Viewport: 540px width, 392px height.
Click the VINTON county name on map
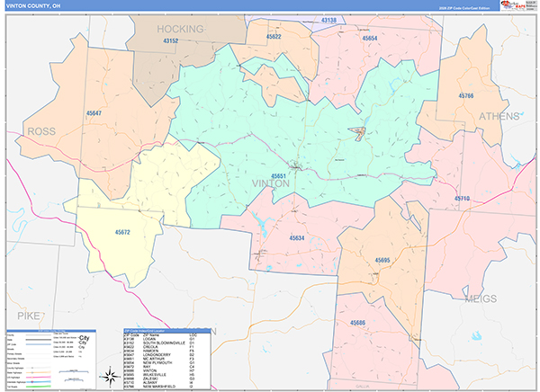(x=271, y=183)
